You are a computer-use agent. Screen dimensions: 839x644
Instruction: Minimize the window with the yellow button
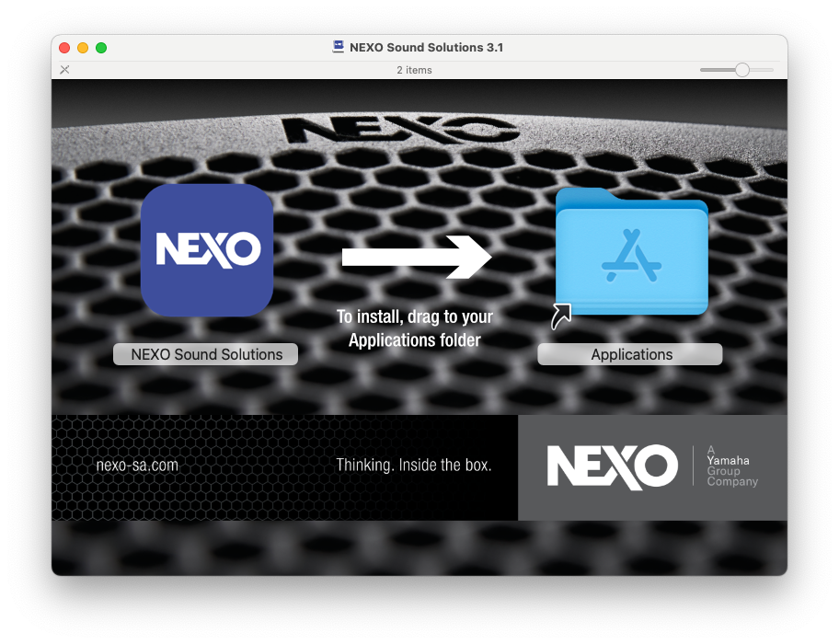[83, 48]
